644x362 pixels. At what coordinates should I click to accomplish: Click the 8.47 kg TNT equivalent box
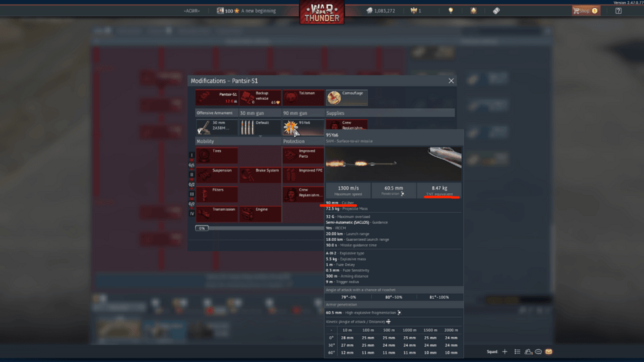click(439, 191)
